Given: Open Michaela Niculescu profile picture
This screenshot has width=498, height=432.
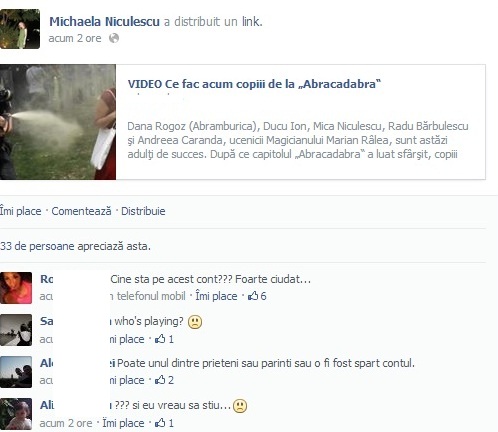Looking at the screenshot, I should tap(20, 29).
